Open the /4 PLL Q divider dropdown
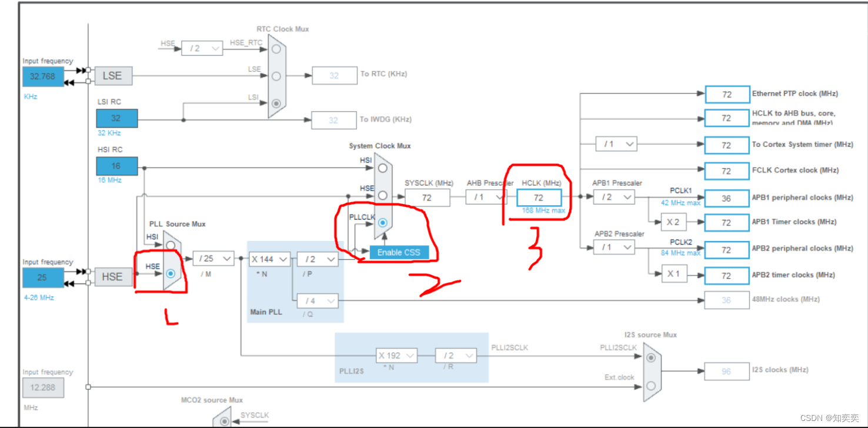Viewport: 868px width, 428px height. 318,300
